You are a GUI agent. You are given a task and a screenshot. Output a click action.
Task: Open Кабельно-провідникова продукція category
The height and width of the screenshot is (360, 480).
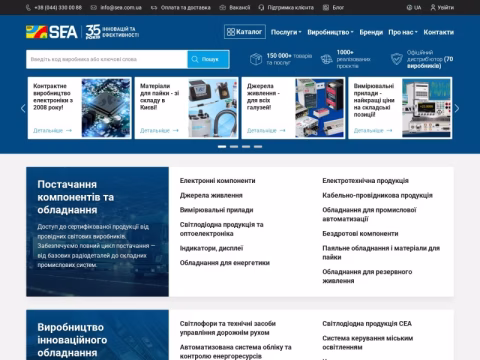377,195
